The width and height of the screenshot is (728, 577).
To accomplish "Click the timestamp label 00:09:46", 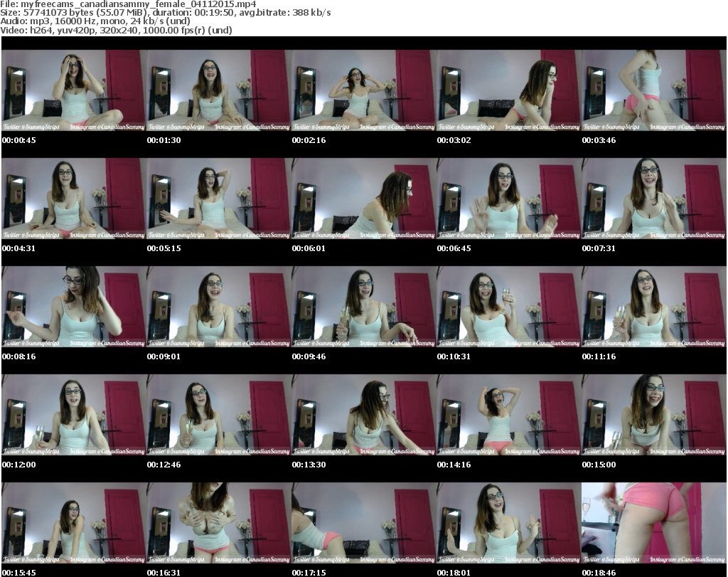I will pyautogui.click(x=309, y=356).
